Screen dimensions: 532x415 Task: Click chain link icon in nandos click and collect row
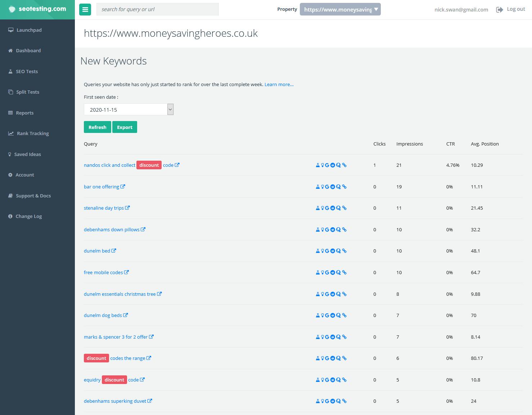(x=344, y=165)
